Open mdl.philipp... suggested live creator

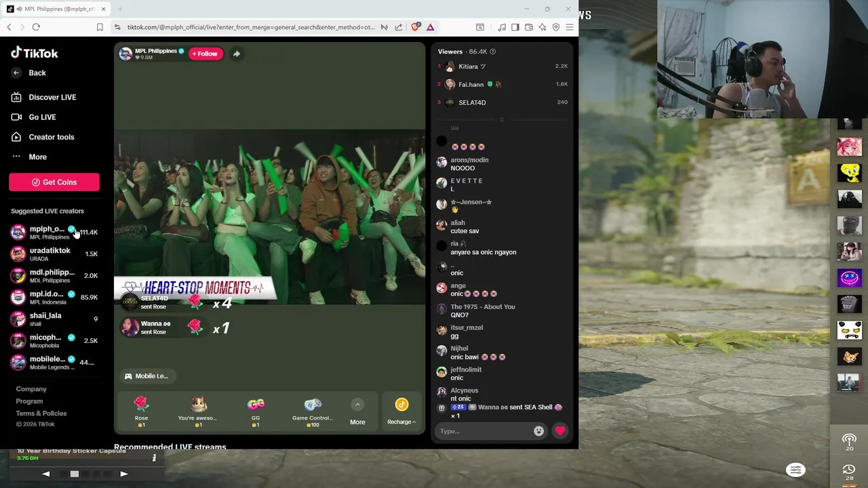tap(54, 276)
